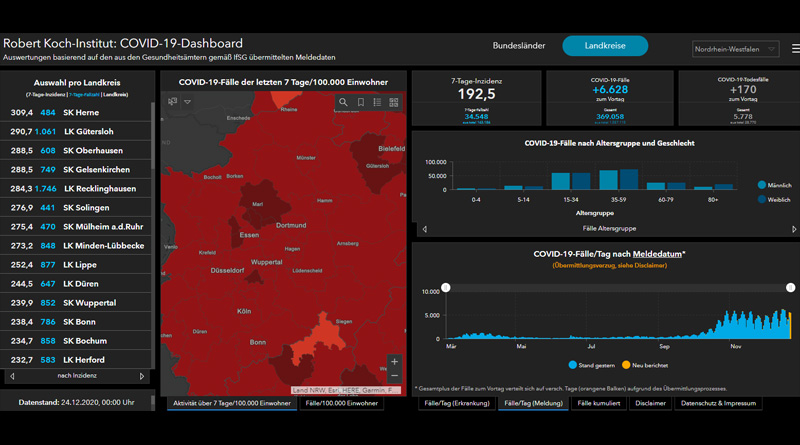Switch to the Bundesländer view
The width and height of the screenshot is (800, 445).
[519, 46]
